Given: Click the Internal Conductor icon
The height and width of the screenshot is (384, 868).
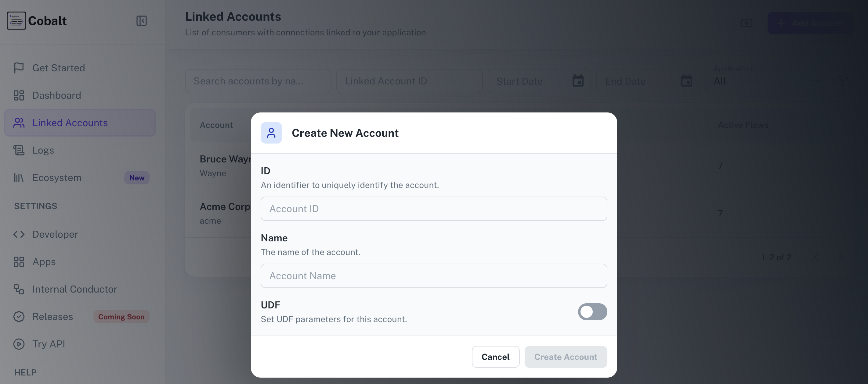Looking at the screenshot, I should pyautogui.click(x=19, y=289).
